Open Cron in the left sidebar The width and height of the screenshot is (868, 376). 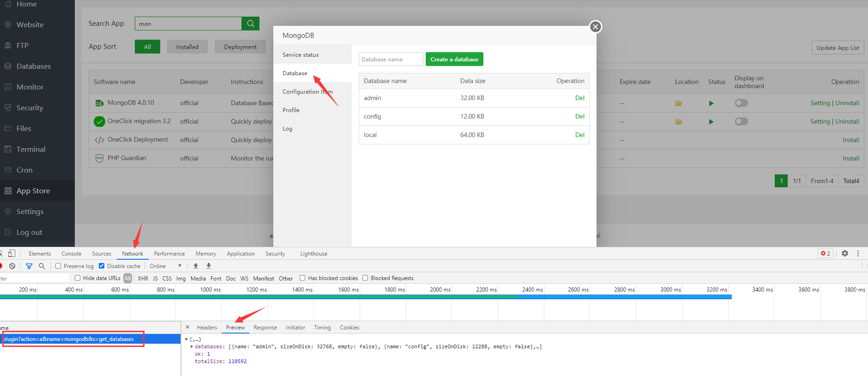[24, 170]
